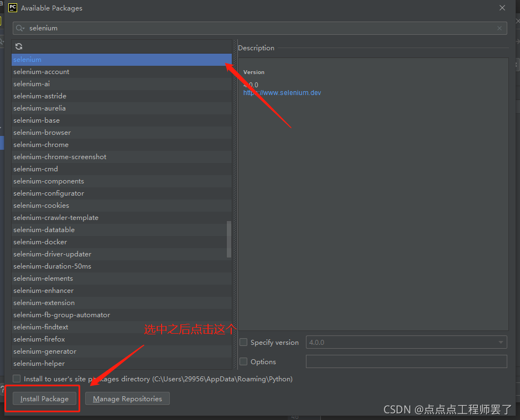Select selenium-generator package
The image size is (520, 420).
coord(121,351)
